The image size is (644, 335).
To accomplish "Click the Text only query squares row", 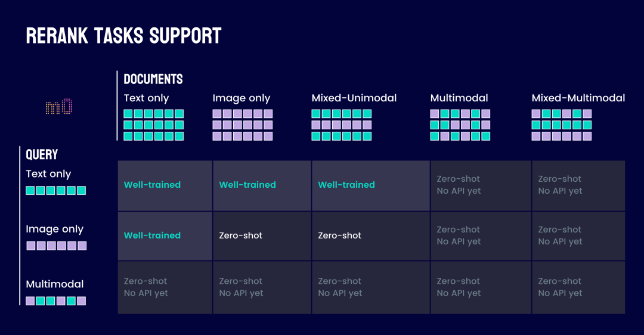I will pos(56,191).
